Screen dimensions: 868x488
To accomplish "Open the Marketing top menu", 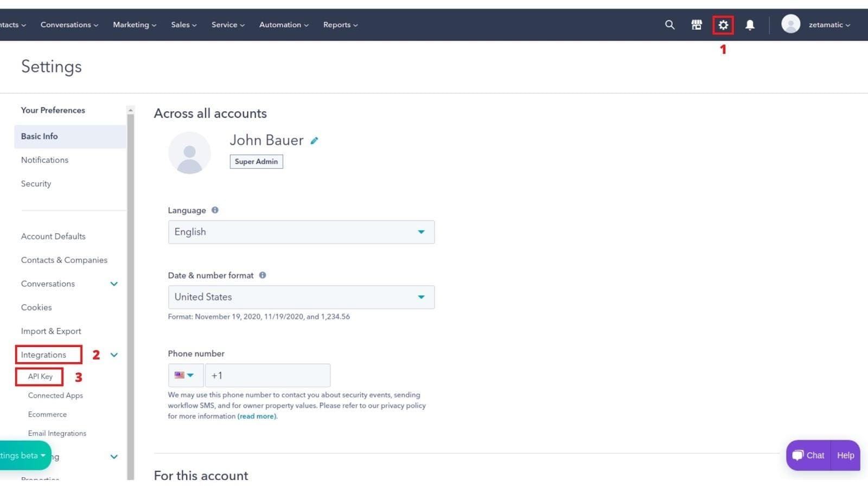I will 135,25.
